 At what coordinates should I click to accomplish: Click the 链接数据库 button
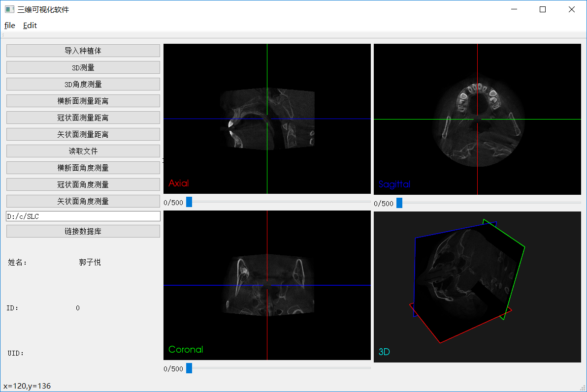83,231
